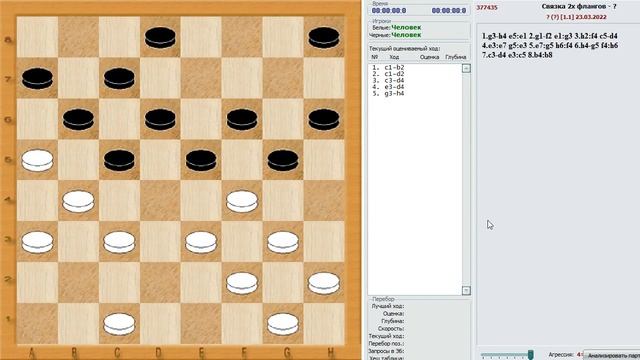Pick the white checker on g3
This screenshot has width=640, height=360.
[283, 242]
